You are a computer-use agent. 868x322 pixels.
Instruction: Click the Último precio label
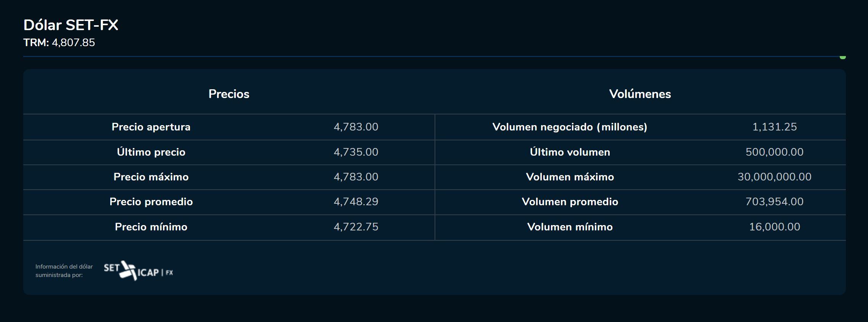tap(151, 152)
